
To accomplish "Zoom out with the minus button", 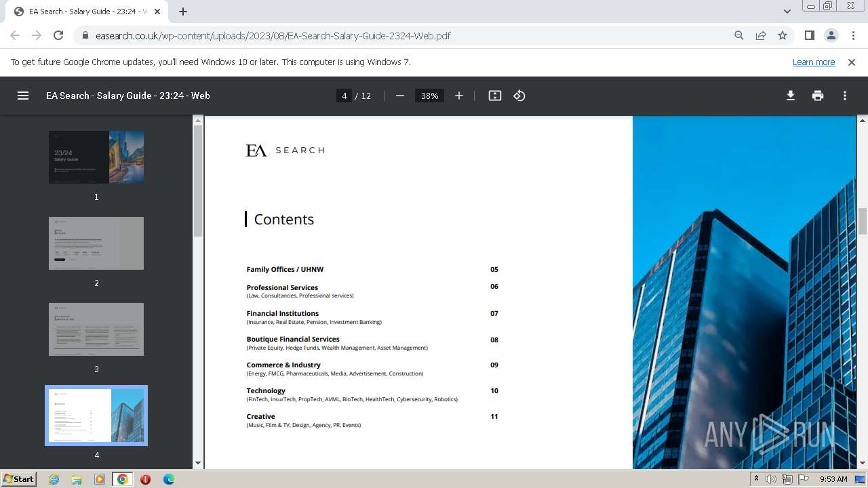I will coord(400,96).
